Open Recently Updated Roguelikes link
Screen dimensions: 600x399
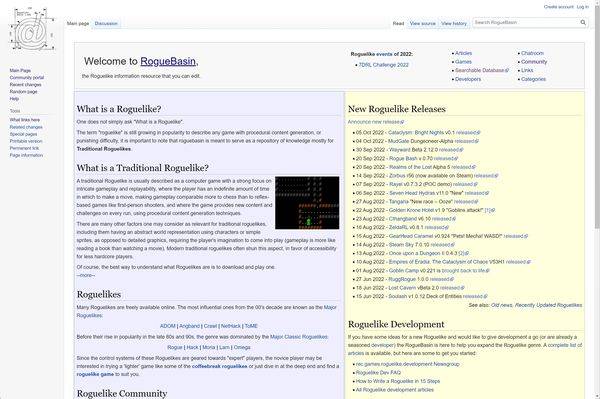(x=549, y=305)
